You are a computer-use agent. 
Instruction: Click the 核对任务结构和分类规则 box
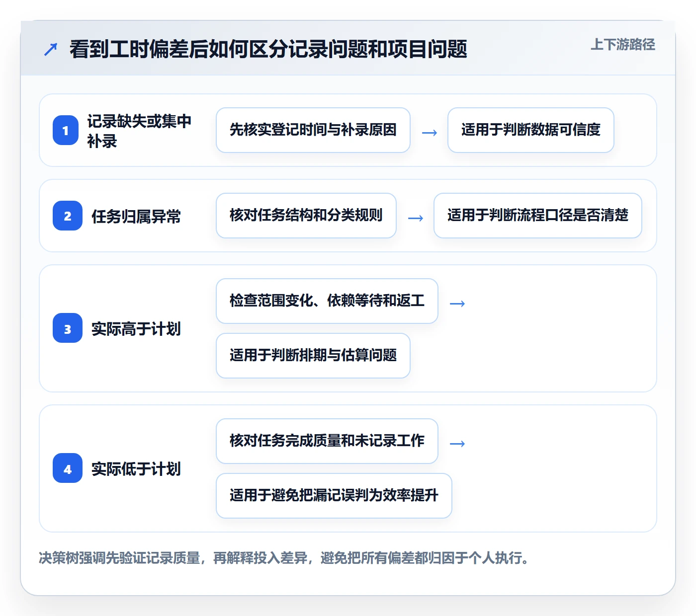point(306,216)
